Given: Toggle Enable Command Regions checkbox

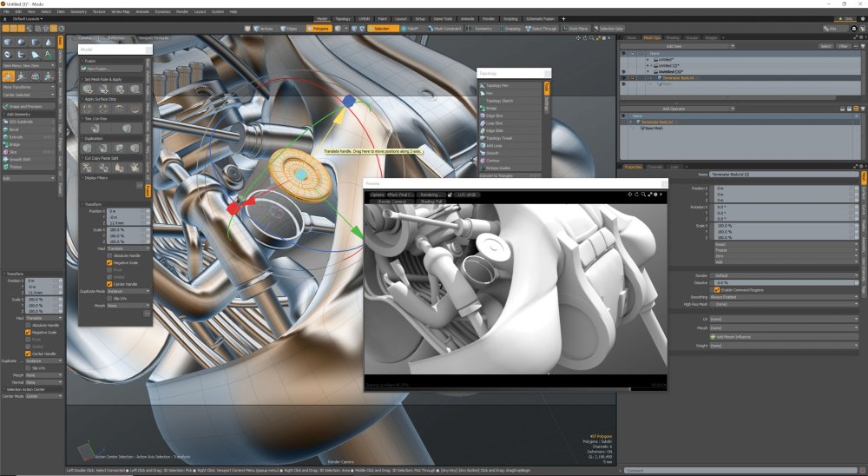Looking at the screenshot, I should (717, 290).
